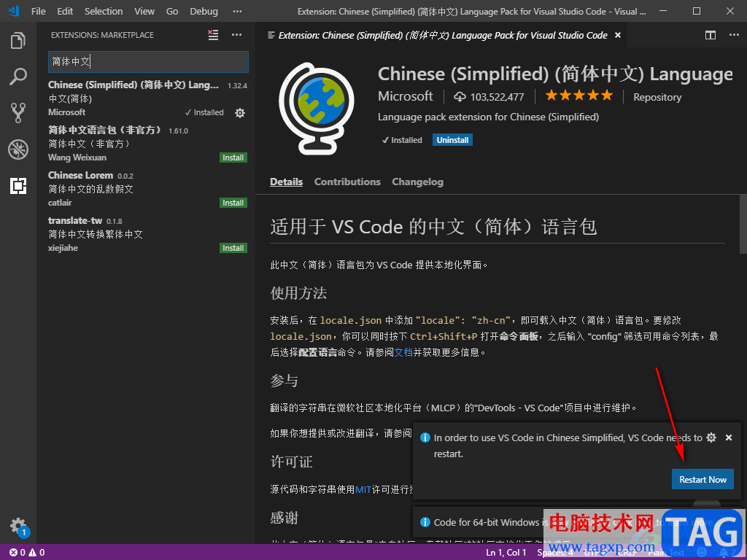This screenshot has width=747, height=560.
Task: Click the Wang Weixuan publisher name
Action: [x=77, y=157]
